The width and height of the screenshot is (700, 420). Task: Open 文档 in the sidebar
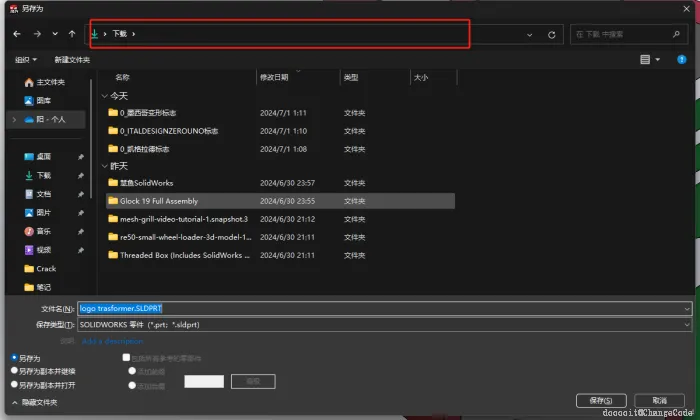38,194
